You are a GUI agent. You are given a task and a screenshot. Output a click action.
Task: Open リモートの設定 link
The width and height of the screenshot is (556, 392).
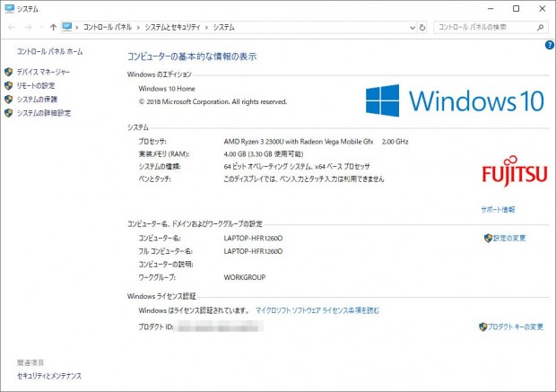[36, 85]
